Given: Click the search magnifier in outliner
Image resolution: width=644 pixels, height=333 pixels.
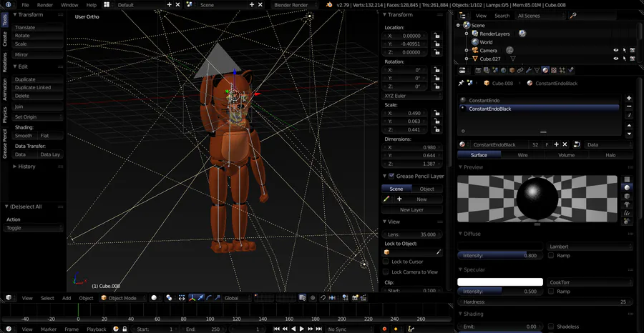Looking at the screenshot, I should pyautogui.click(x=573, y=16).
